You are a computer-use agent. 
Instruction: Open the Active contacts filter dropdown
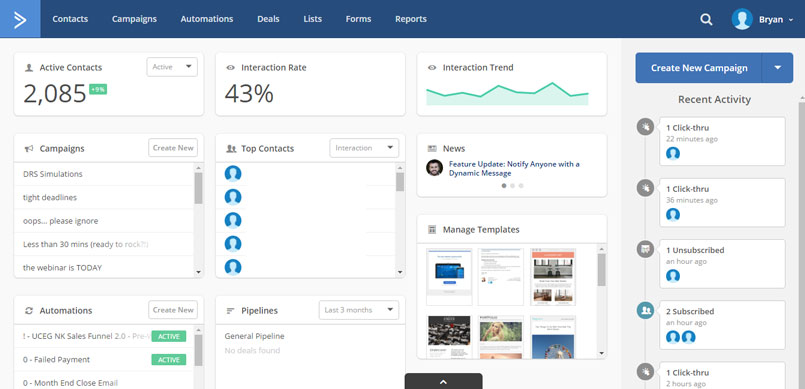tap(172, 67)
